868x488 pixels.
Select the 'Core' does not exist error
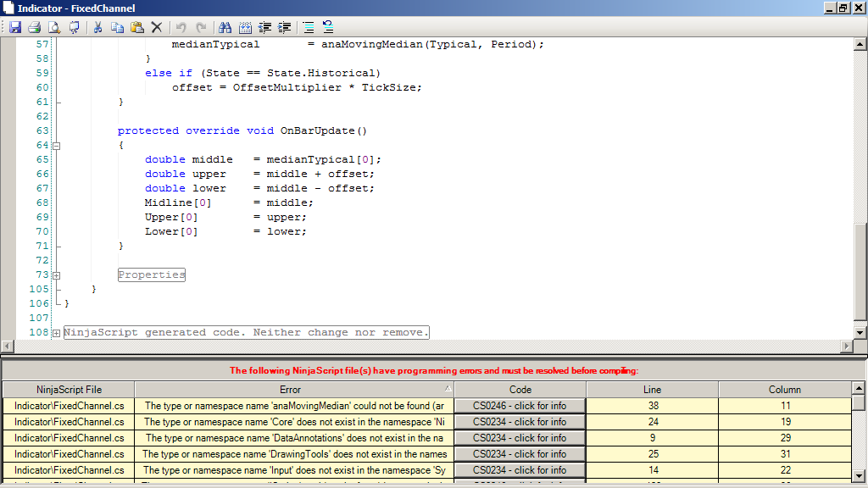point(294,422)
